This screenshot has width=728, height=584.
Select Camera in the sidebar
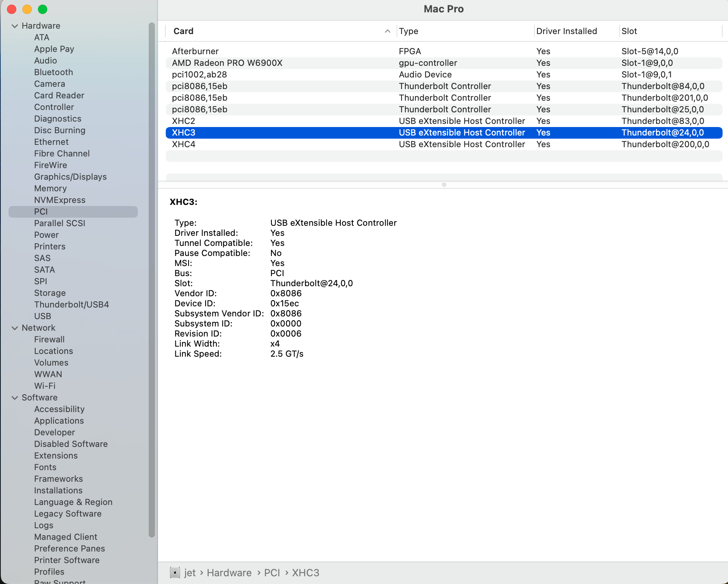coord(50,84)
